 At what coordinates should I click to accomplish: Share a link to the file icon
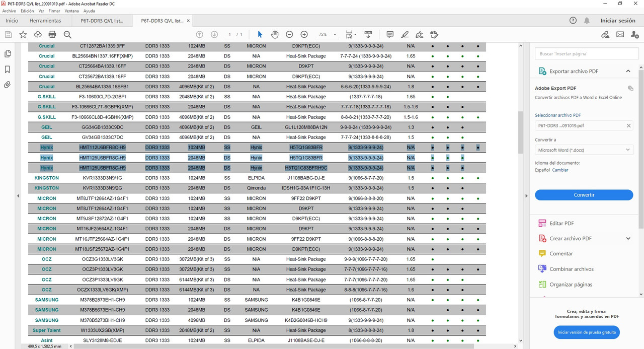point(605,34)
